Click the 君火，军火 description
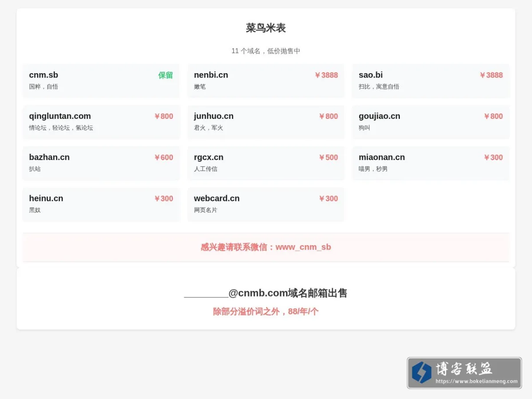This screenshot has height=399, width=532. point(208,128)
